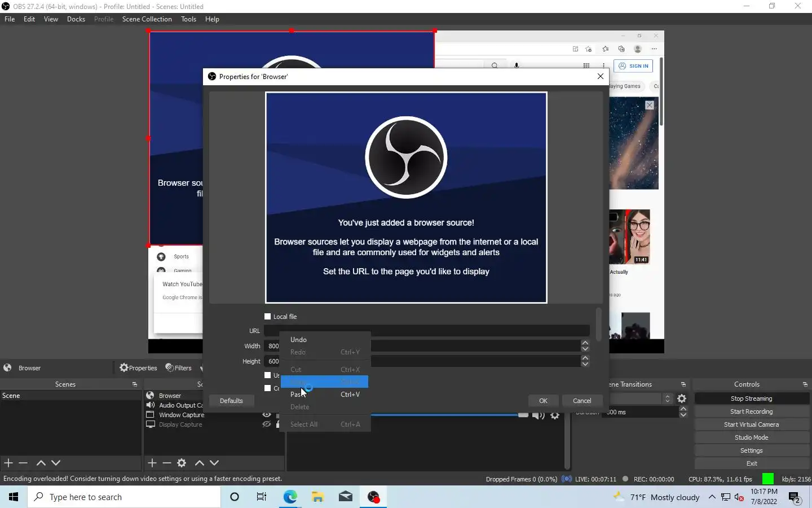The width and height of the screenshot is (812, 508).
Task: Open the Tools menu
Action: [x=188, y=19]
